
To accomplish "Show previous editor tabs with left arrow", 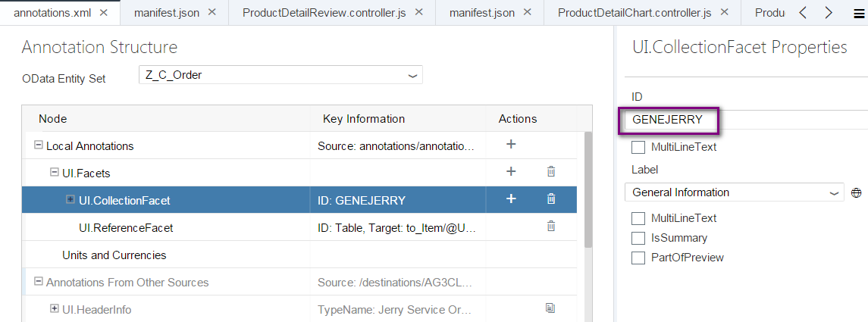I will (803, 13).
